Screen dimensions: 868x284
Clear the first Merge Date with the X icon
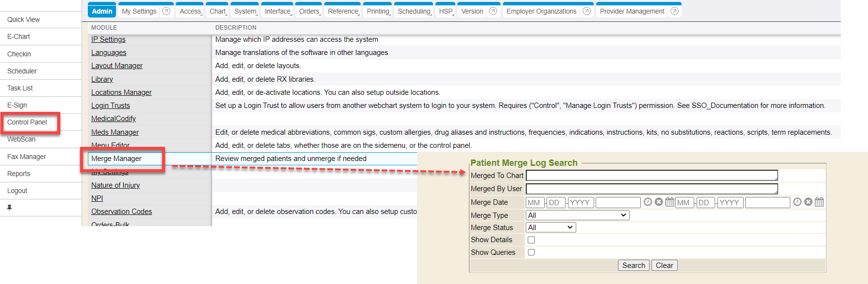pyautogui.click(x=659, y=202)
